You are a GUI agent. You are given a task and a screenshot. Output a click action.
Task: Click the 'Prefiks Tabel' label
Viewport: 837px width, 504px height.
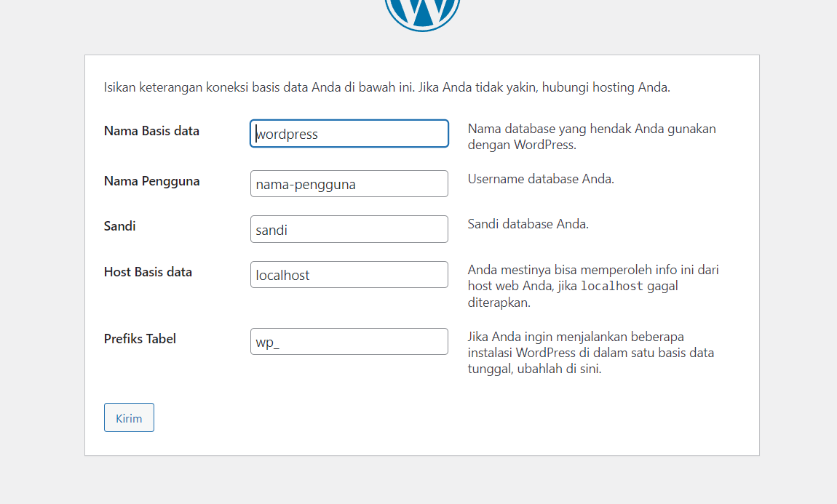pos(140,339)
